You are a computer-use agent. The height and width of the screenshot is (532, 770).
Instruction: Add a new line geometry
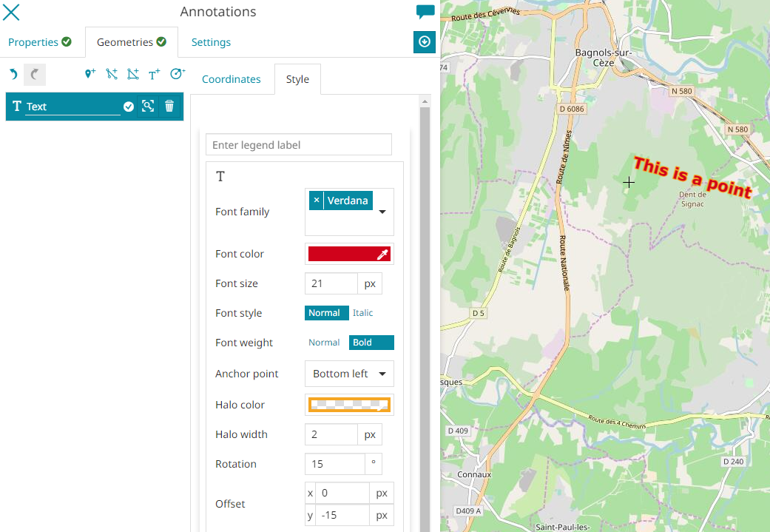(x=112, y=74)
